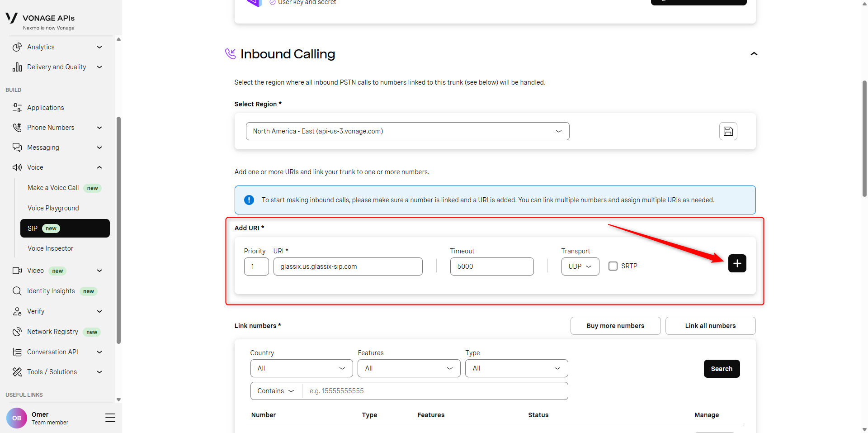The image size is (868, 433).
Task: Click the URI input field
Action: pyautogui.click(x=348, y=266)
